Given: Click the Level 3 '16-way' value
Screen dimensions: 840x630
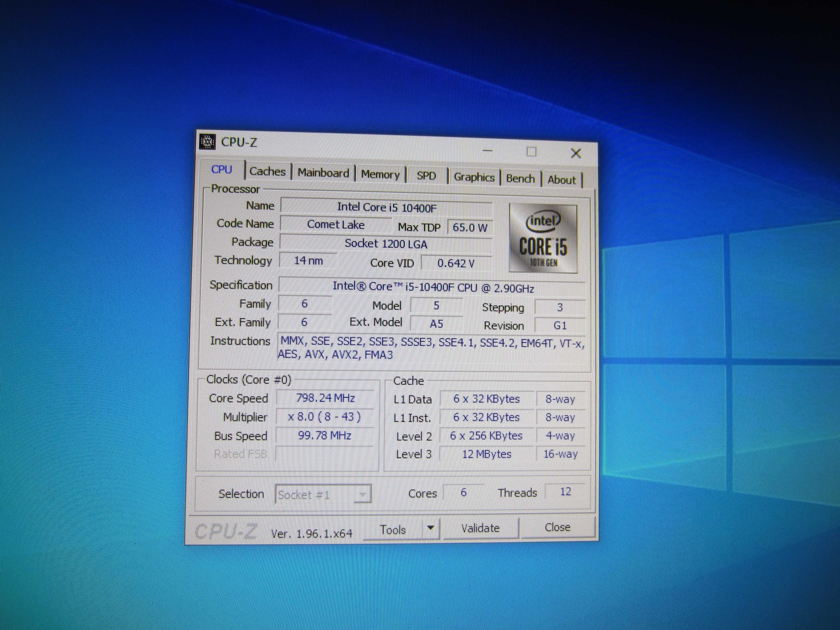Looking at the screenshot, I should click(x=560, y=454).
